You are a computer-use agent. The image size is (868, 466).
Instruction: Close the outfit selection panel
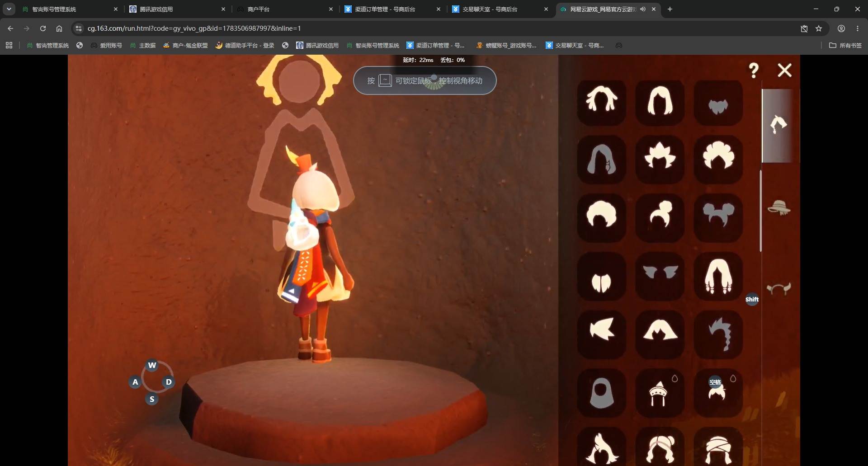784,70
